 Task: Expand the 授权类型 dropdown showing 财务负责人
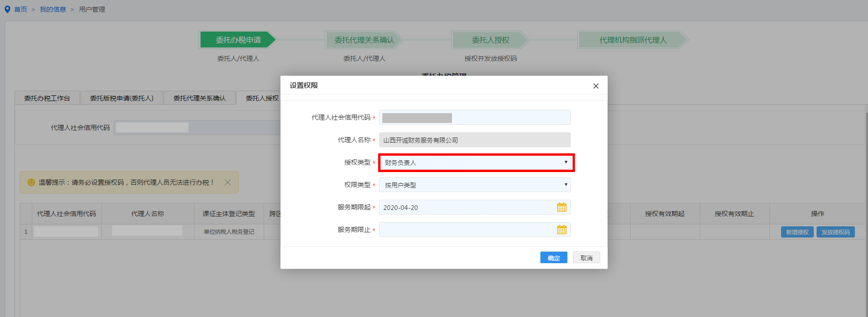[x=476, y=163]
